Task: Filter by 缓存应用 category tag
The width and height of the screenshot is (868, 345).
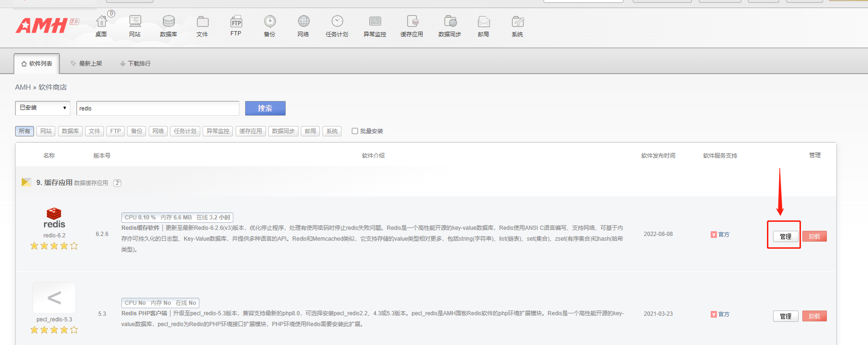Action: (x=251, y=131)
